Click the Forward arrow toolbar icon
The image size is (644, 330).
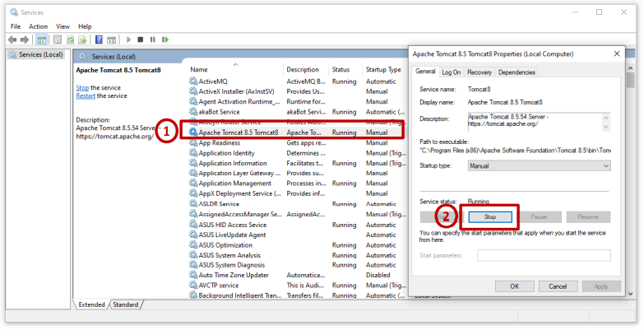(x=25, y=40)
